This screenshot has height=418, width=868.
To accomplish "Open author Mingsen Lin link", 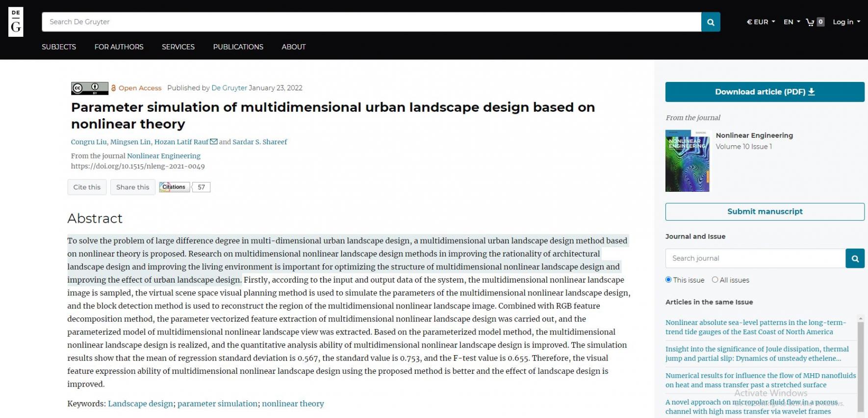I will (x=130, y=142).
